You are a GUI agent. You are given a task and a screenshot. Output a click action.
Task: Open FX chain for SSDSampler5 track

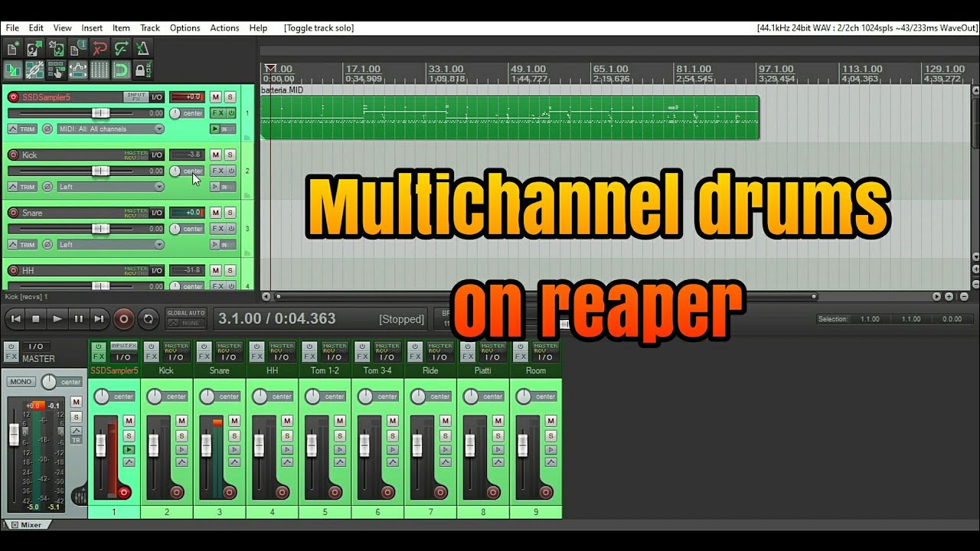pyautogui.click(x=217, y=112)
